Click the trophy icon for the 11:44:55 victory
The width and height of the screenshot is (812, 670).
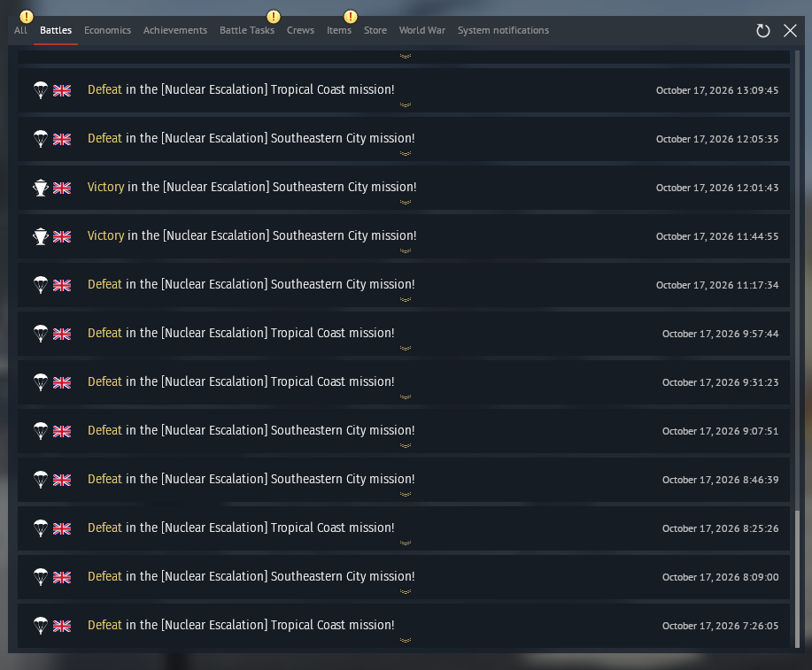(41, 236)
